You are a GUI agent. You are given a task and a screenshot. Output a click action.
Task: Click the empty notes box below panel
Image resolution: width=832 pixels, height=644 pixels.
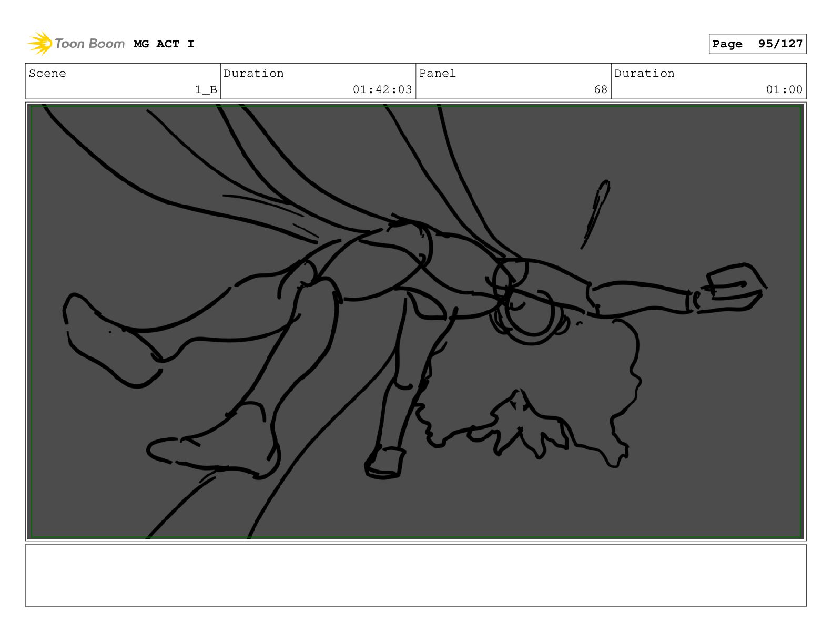pyautogui.click(x=415, y=575)
